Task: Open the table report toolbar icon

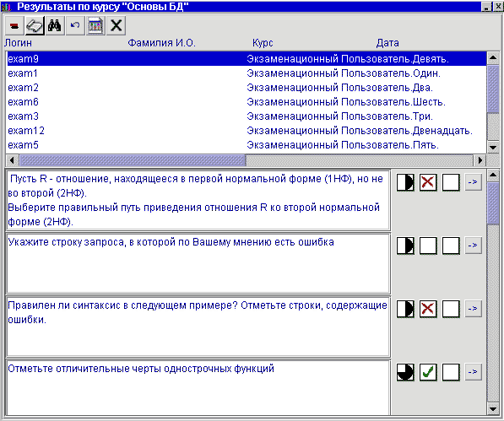Action: (95, 25)
